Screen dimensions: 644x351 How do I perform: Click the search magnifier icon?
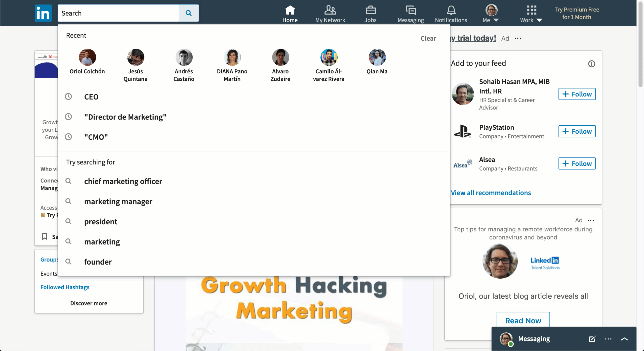[x=188, y=13]
